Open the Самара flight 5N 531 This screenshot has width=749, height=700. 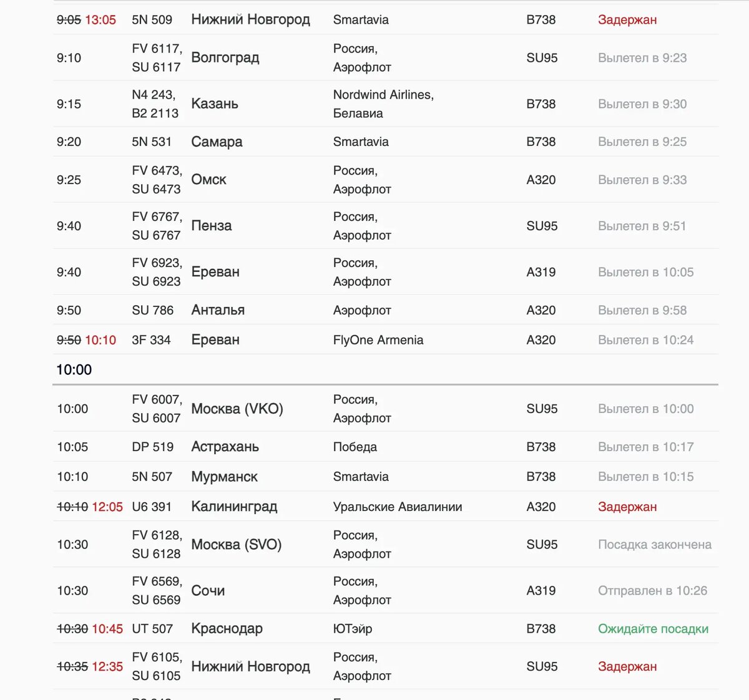[386, 142]
